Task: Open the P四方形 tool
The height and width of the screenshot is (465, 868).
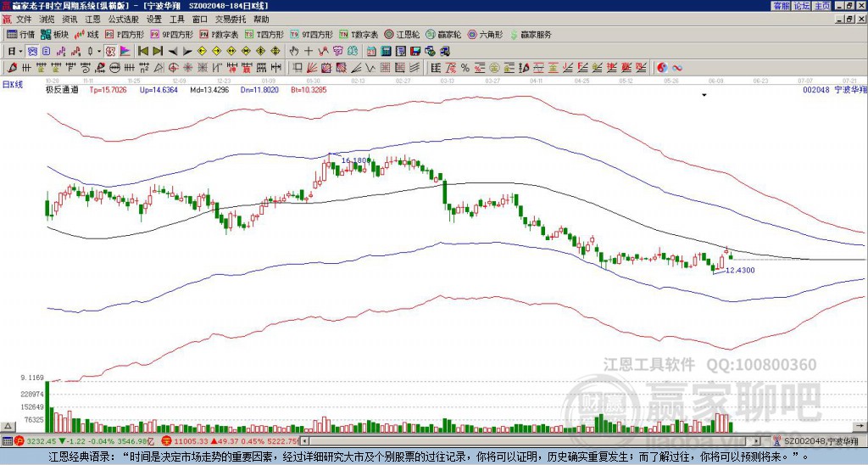Action: tap(125, 34)
